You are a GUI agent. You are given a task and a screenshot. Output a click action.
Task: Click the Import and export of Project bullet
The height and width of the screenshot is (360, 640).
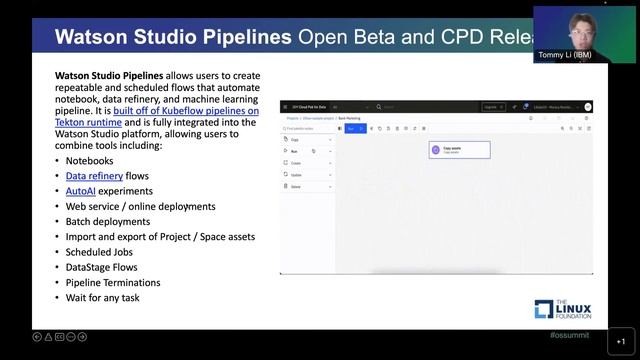(x=160, y=237)
